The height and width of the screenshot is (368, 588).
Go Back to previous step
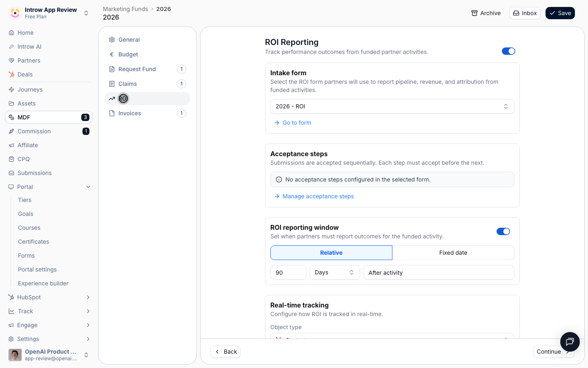point(225,352)
